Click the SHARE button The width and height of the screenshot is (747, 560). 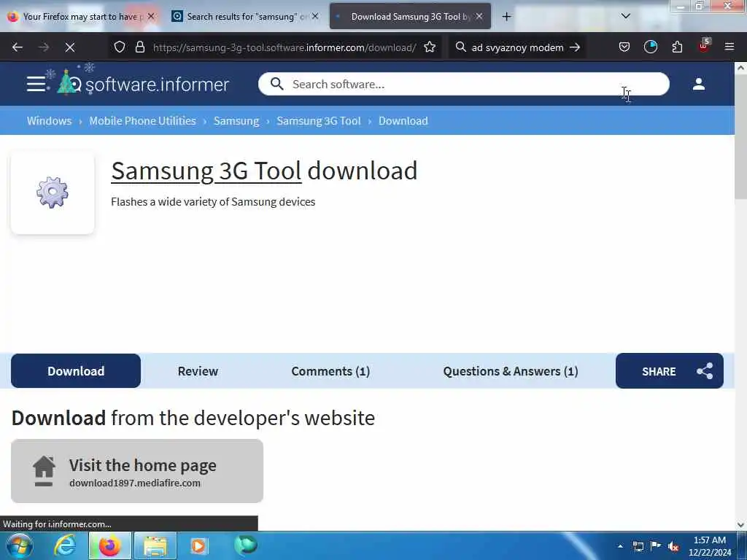[670, 371]
